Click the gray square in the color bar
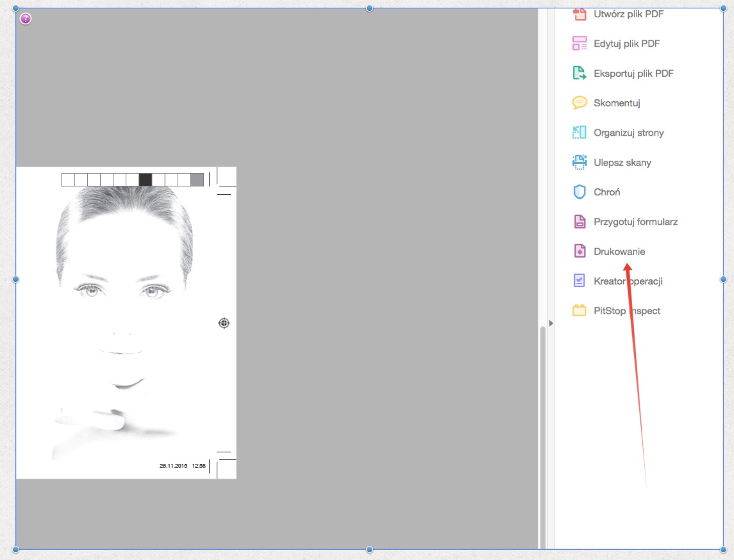This screenshot has width=734, height=560. pyautogui.click(x=197, y=179)
